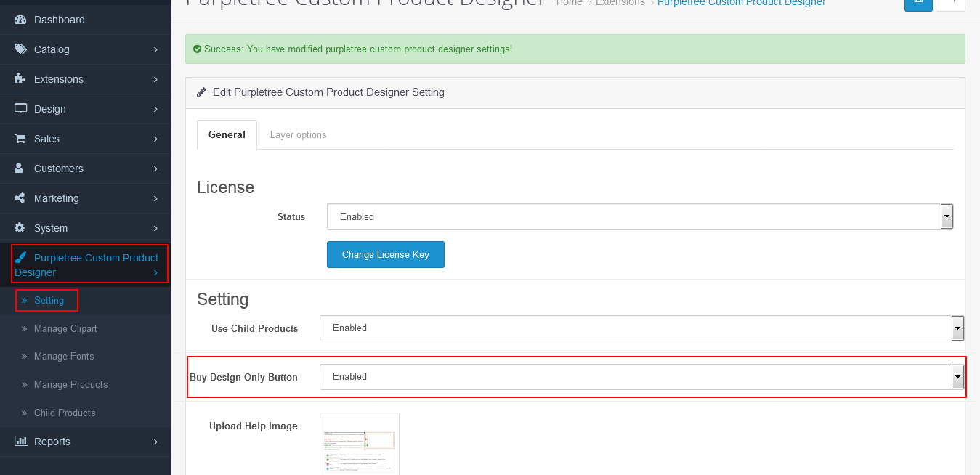Click the Dashboard speedometer icon
Viewport: 980px width, 475px height.
tap(20, 20)
